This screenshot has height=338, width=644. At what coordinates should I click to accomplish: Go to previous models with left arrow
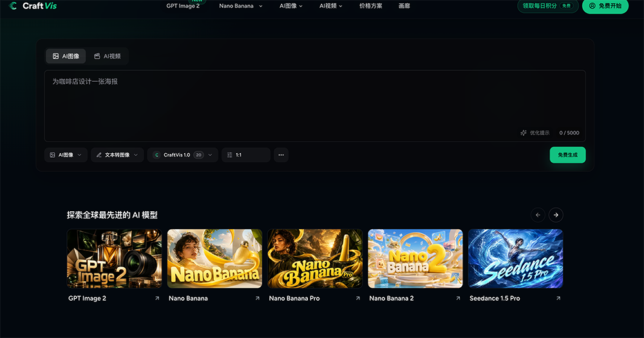tap(538, 215)
